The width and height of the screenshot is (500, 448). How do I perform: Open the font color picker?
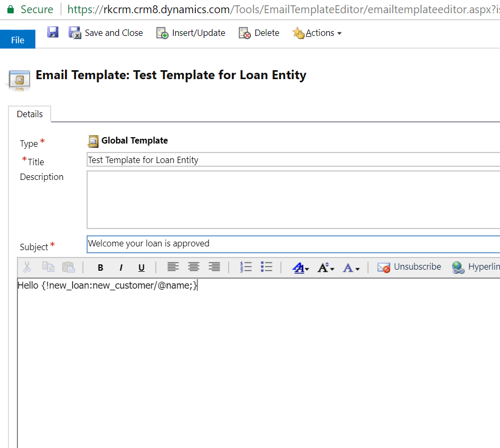pyautogui.click(x=351, y=268)
